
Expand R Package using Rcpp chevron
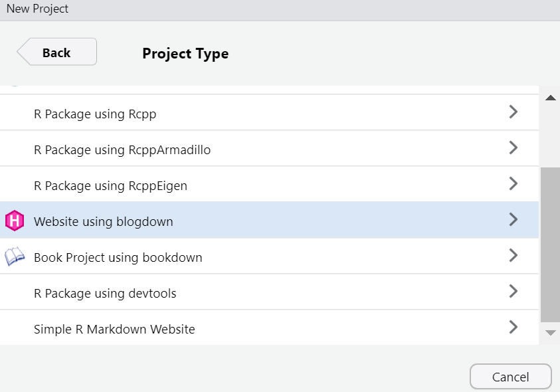(x=513, y=112)
